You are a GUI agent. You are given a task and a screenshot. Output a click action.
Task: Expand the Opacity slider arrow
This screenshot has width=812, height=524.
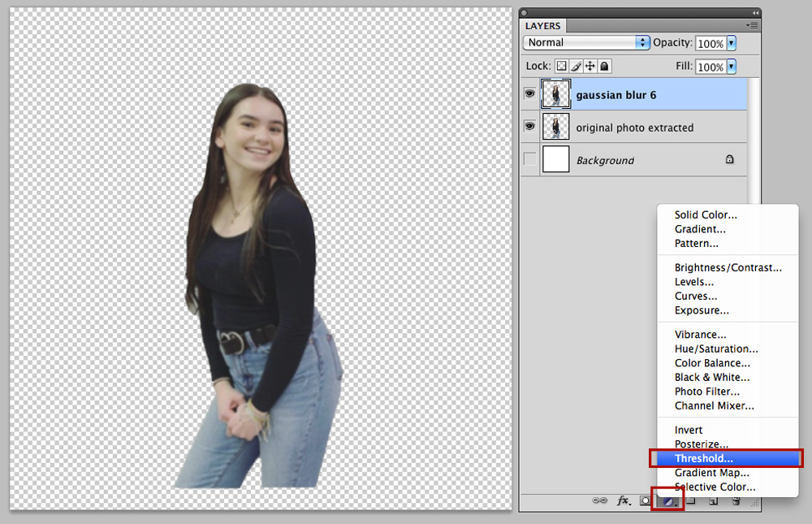coord(732,44)
